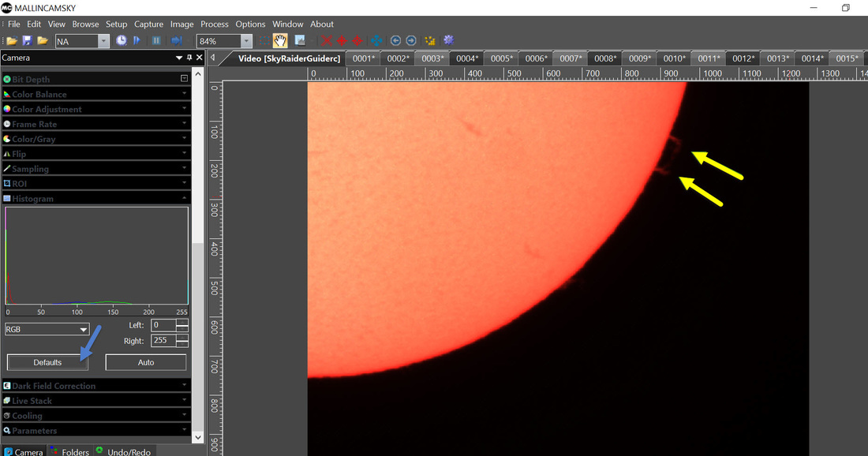Screen dimensions: 868x456
Task: Click the purple gear settings icon
Action: 448,40
